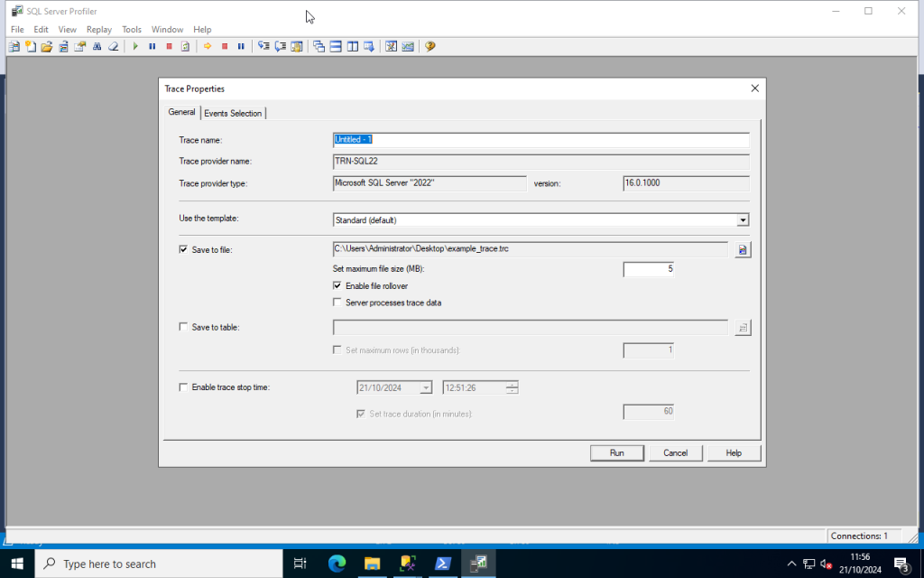Tile windows vertically from the toolbar
Viewport: 924px width, 578px height.
[353, 47]
